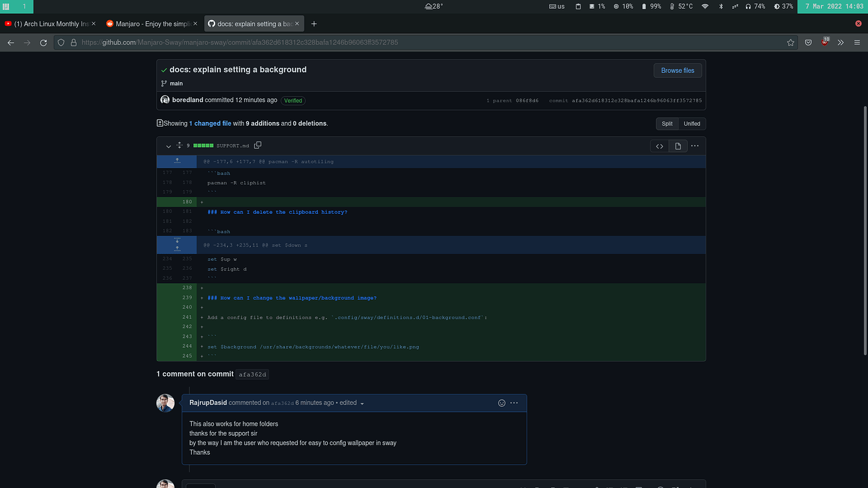Toggle the headphone volume indicator
Image resolution: width=868 pixels, height=488 pixels.
(754, 6)
